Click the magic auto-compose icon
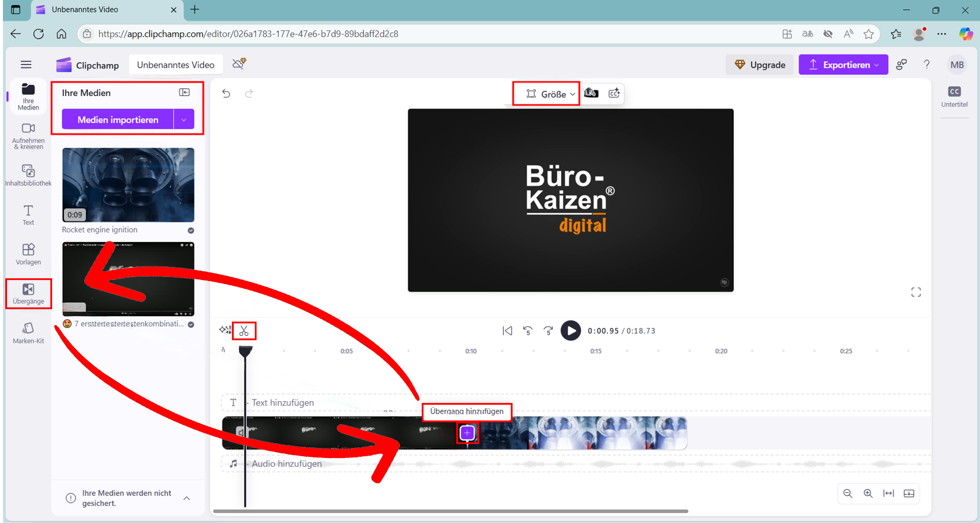This screenshot has width=980, height=523. pos(225,331)
